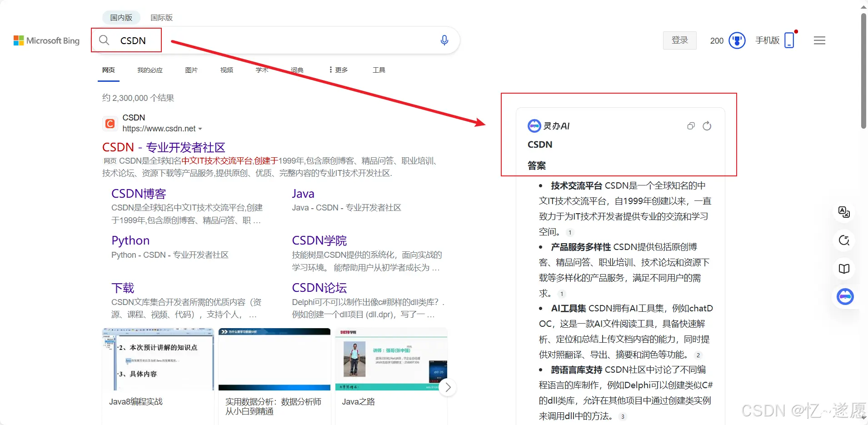Open CSDN - 专业开发者社区 result link
This screenshot has width=868, height=425.
click(164, 147)
